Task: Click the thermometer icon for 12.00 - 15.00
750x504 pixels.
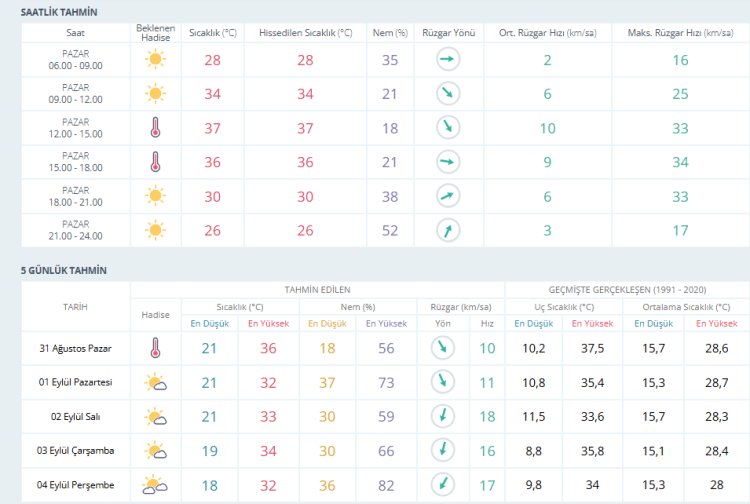Action: click(x=155, y=128)
